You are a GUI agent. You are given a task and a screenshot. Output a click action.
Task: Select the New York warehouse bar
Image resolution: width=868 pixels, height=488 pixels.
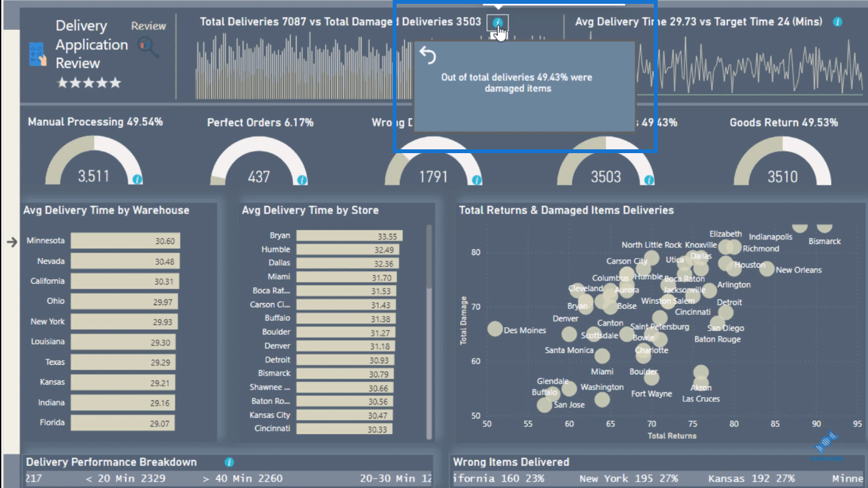click(x=124, y=322)
